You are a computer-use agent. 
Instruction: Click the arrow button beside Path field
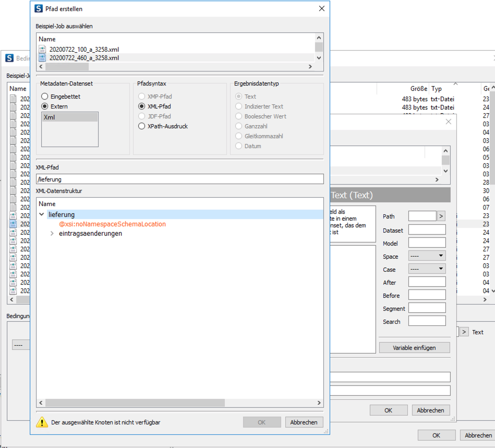(441, 216)
